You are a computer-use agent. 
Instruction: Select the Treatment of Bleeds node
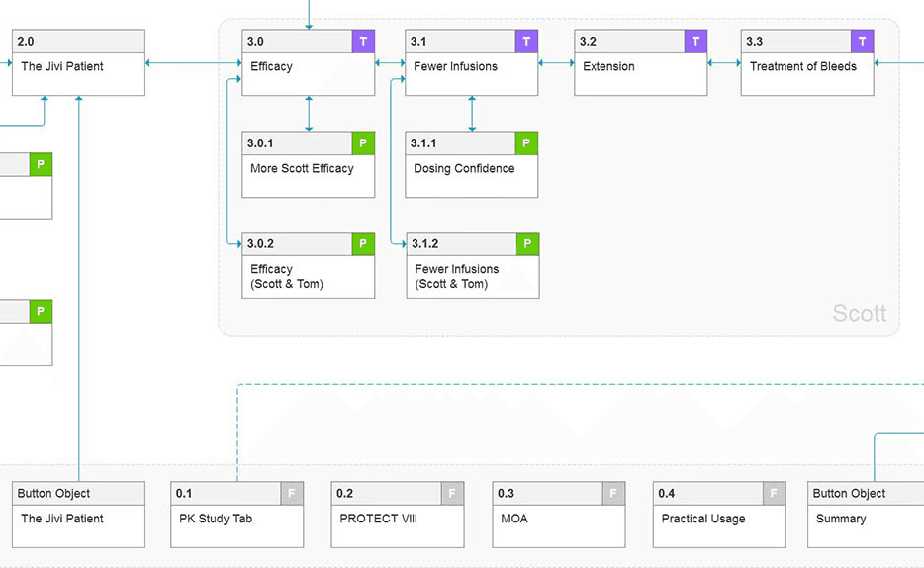pyautogui.click(x=807, y=62)
